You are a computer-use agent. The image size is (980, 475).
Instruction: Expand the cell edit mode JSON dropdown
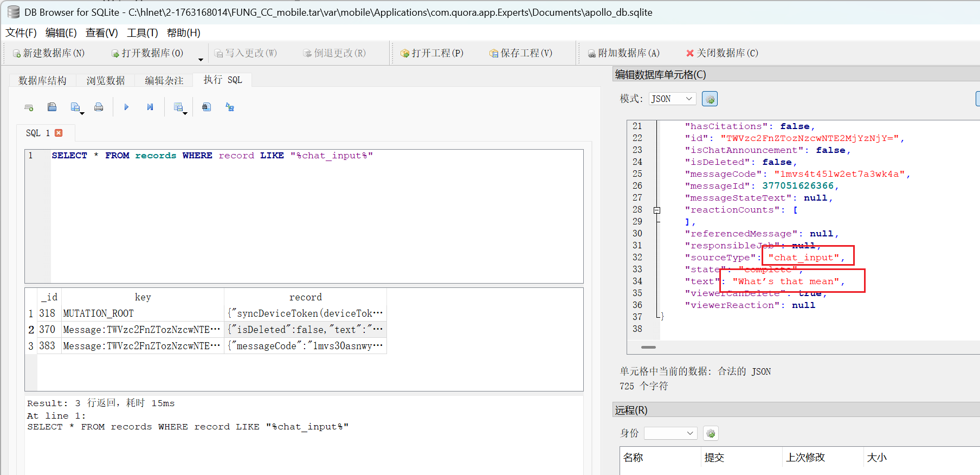pyautogui.click(x=672, y=99)
